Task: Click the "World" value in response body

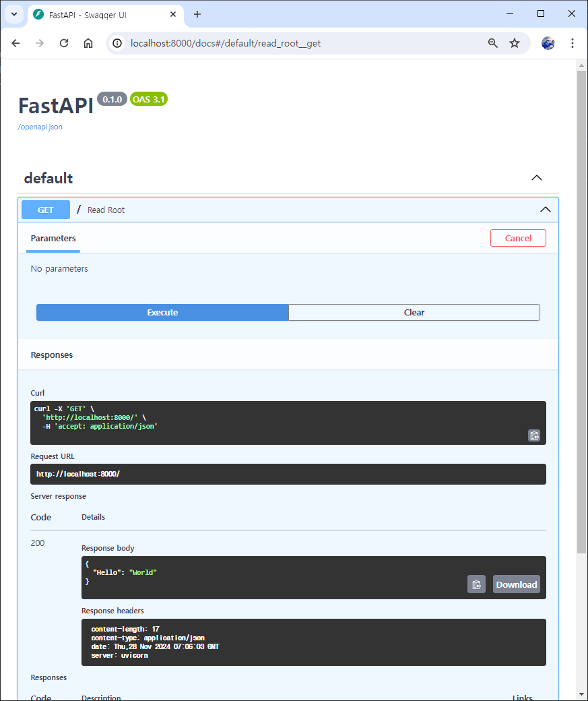Action: (143, 572)
